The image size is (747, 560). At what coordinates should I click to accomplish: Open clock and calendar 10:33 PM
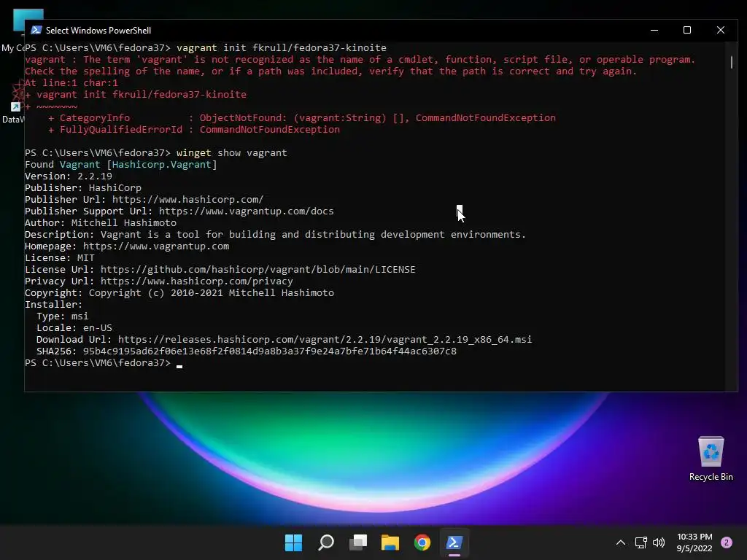(x=694, y=542)
